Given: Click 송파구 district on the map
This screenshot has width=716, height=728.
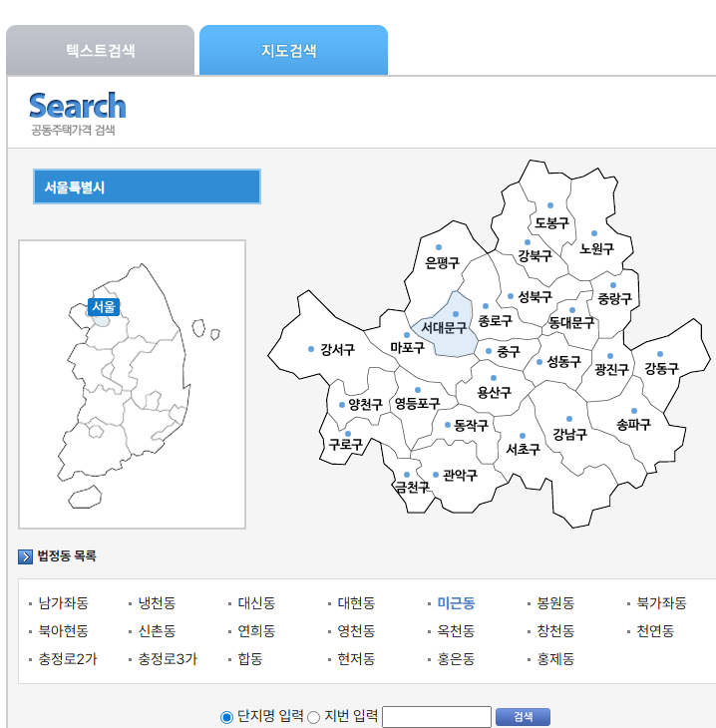Looking at the screenshot, I should [x=633, y=424].
